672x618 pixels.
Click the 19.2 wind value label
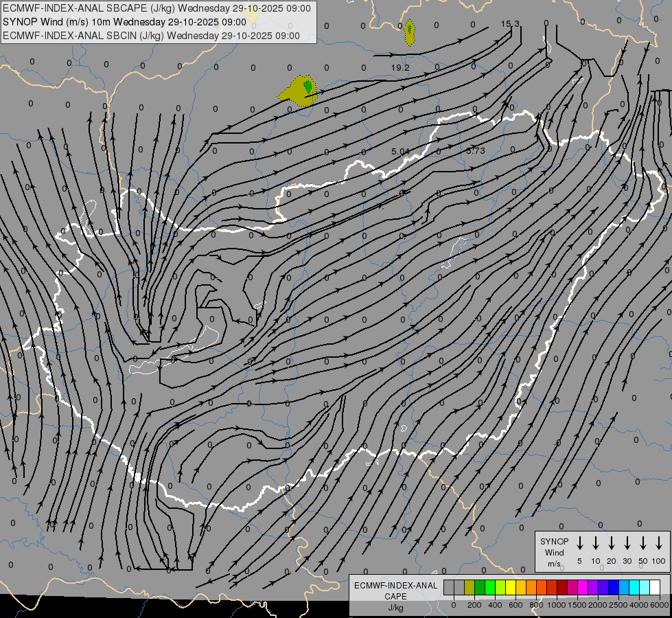(400, 68)
